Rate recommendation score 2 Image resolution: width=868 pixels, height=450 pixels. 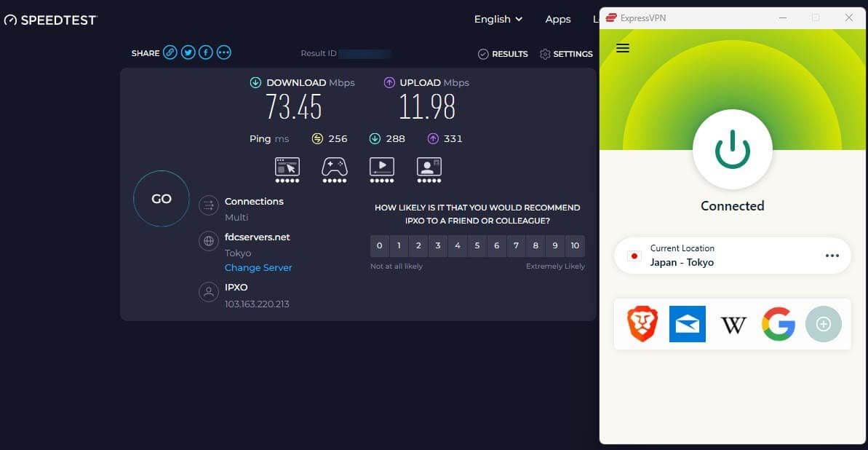[418, 246]
